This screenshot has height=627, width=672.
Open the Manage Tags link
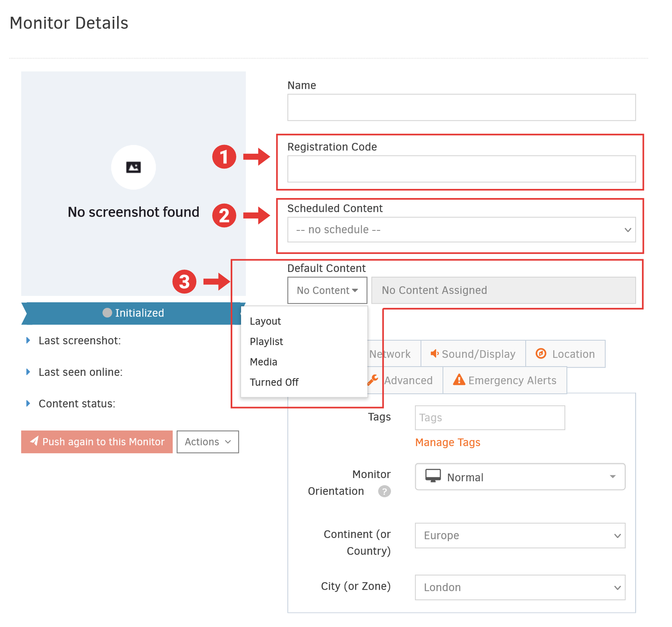447,442
